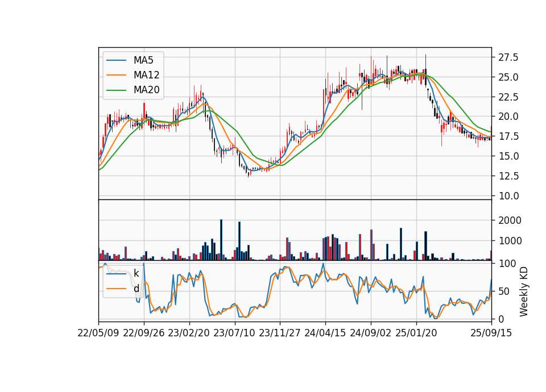Viewport: 546px width, 392px height.
Task: Click the 27.5 price axis tick
Action: coord(508,57)
